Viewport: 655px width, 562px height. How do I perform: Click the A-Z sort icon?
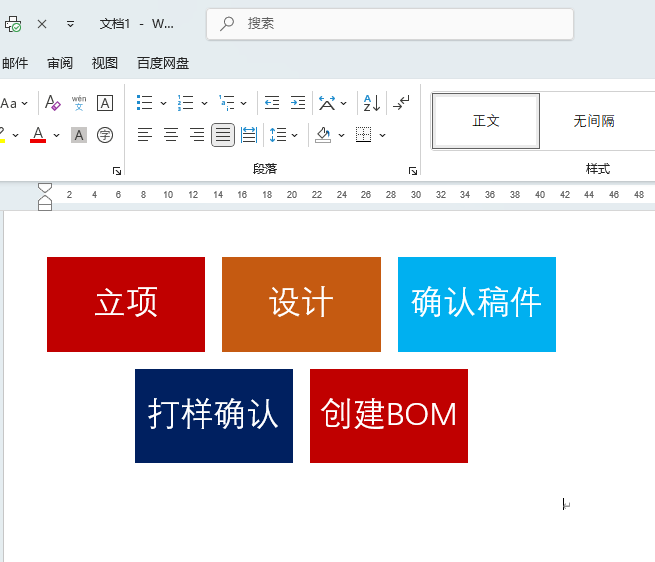372,103
